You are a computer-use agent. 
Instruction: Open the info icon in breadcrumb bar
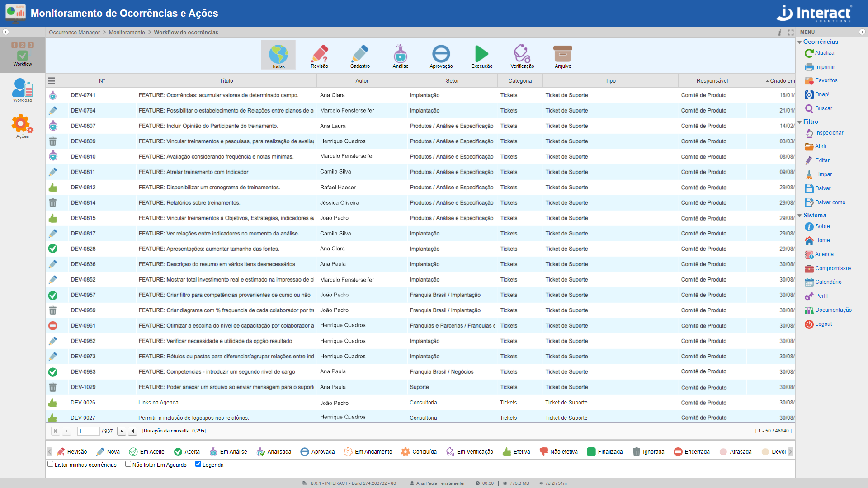click(779, 33)
